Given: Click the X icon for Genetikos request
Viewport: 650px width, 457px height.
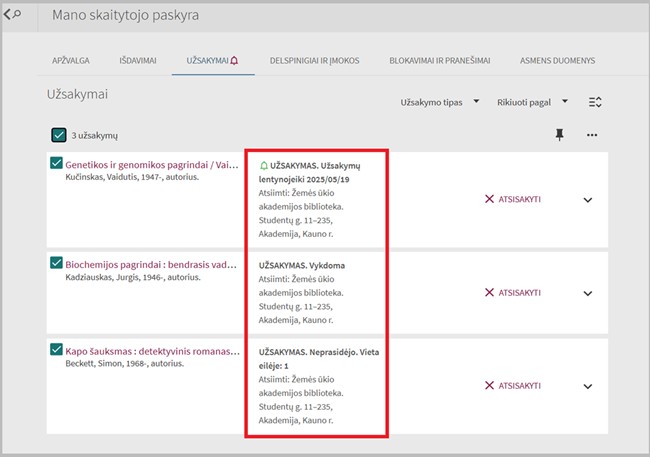Looking at the screenshot, I should pyautogui.click(x=489, y=200).
